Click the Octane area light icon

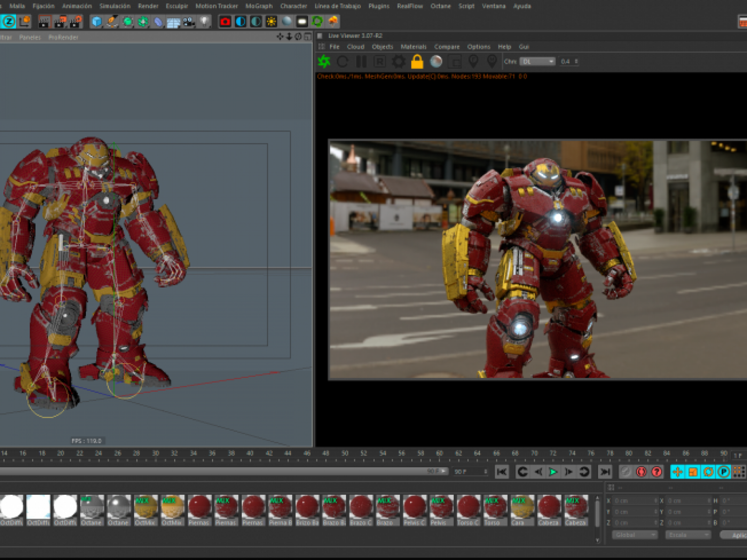coord(302,21)
